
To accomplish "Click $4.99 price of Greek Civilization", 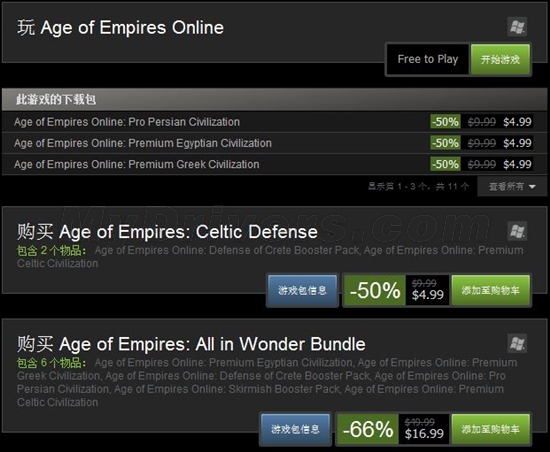I will click(517, 164).
